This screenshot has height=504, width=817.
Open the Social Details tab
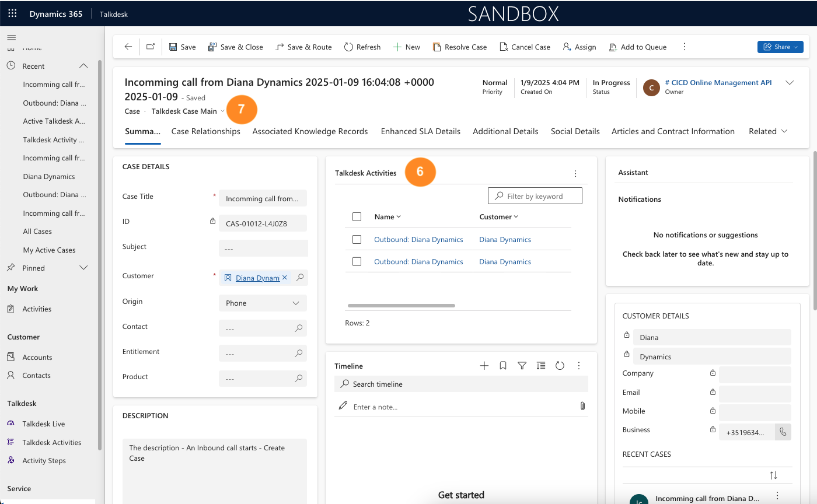[575, 131]
